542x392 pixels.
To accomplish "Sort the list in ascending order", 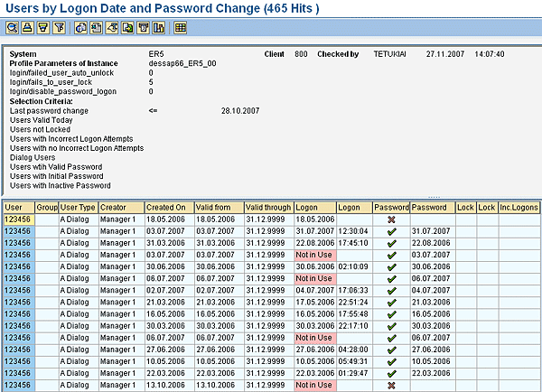I will coord(28,28).
